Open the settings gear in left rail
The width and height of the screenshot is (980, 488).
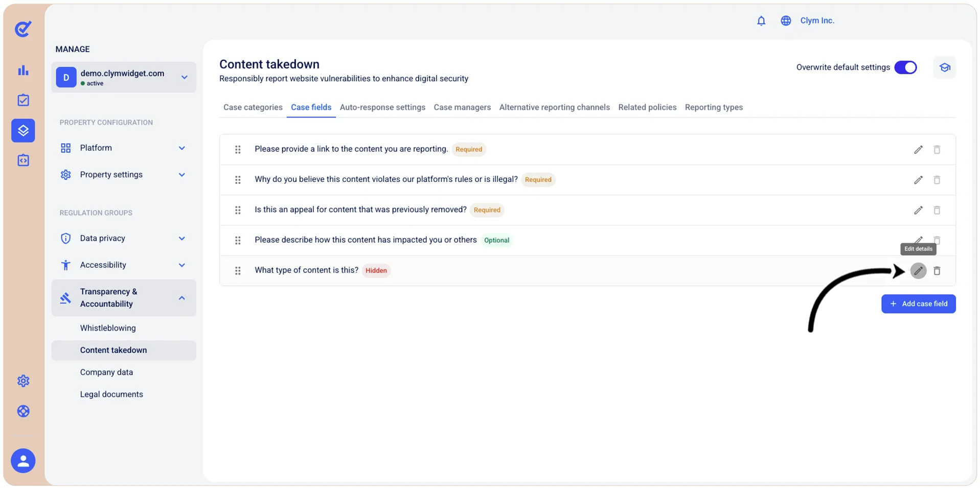23,381
